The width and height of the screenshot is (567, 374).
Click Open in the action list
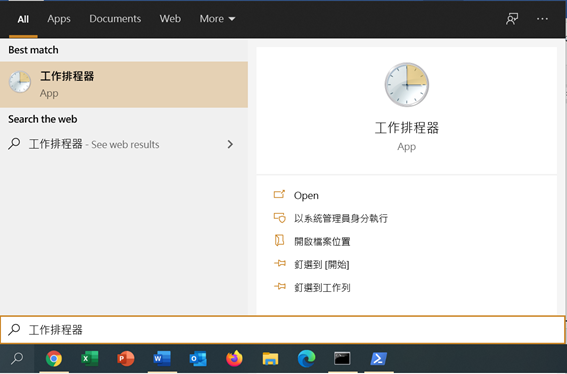(x=306, y=196)
